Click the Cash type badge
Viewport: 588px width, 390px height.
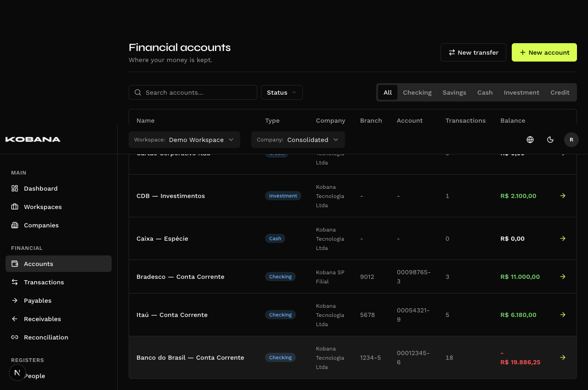tap(275, 238)
